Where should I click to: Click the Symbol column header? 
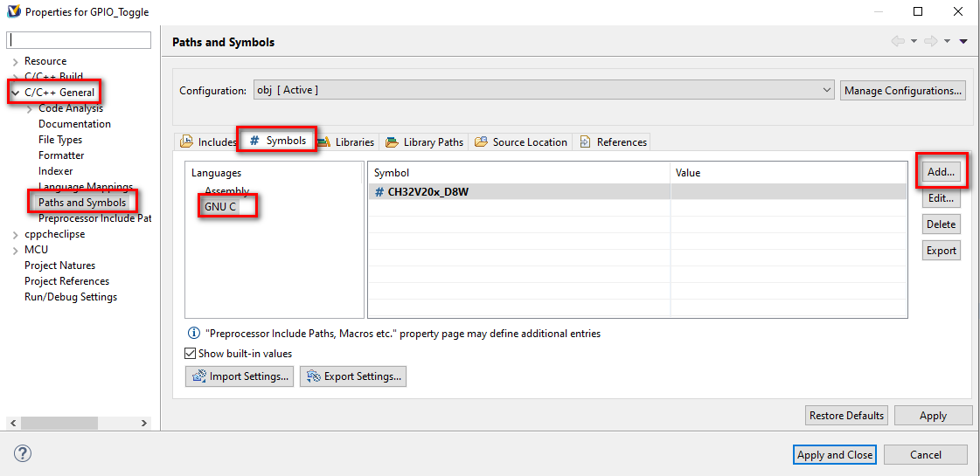click(x=519, y=173)
